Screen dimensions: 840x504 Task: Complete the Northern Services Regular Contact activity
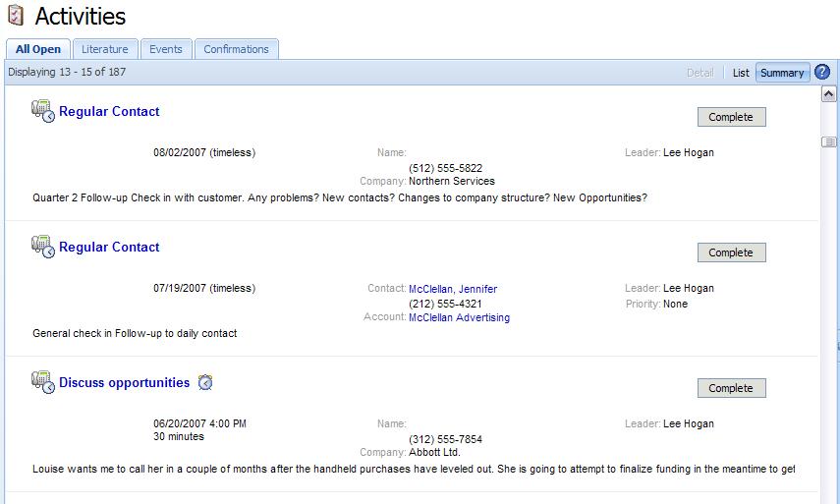pyautogui.click(x=731, y=117)
